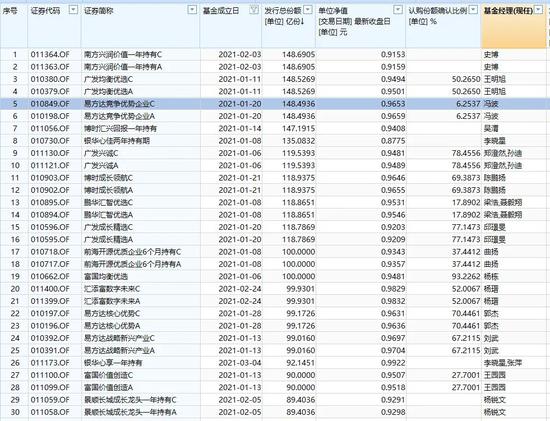
Task: Click fund name 易方达核心优势C
Action: [112, 314]
